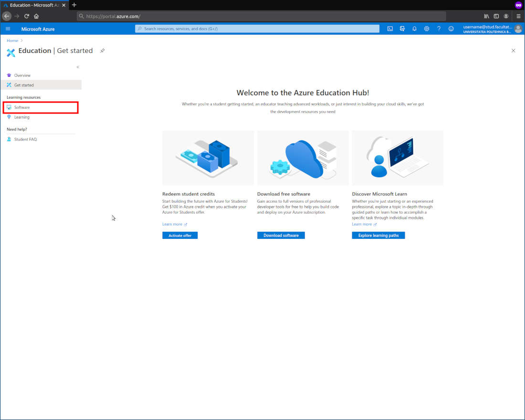Screen dimensions: 525x420
Task: Open the Notifications bell
Action: (x=414, y=29)
